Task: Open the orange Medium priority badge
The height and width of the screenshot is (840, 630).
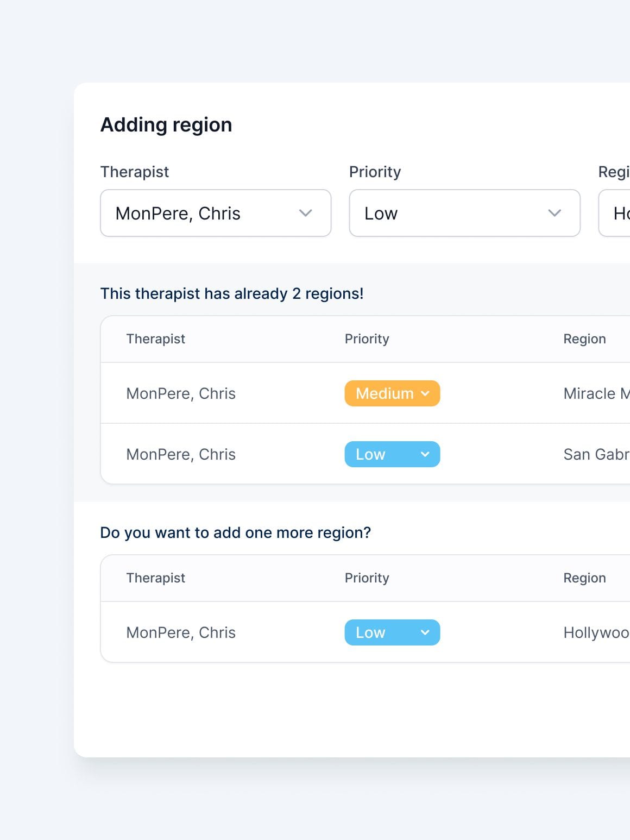Action: click(x=385, y=393)
